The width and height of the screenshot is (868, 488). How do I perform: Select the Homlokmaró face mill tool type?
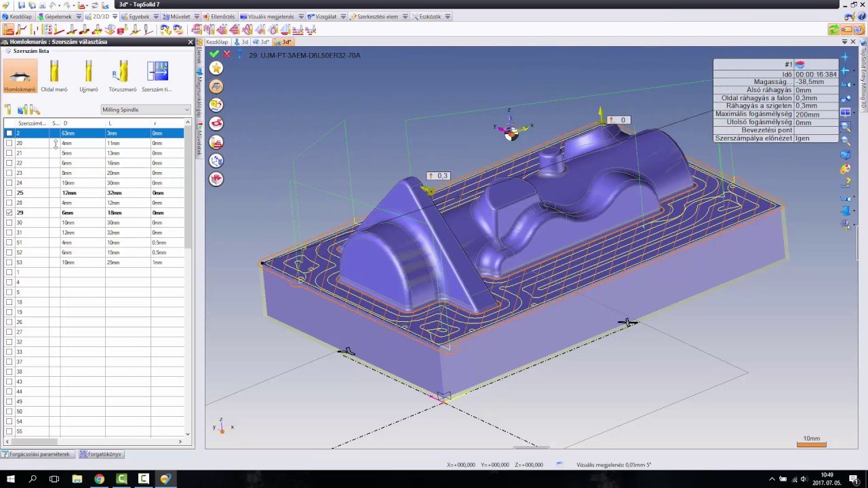tap(19, 71)
